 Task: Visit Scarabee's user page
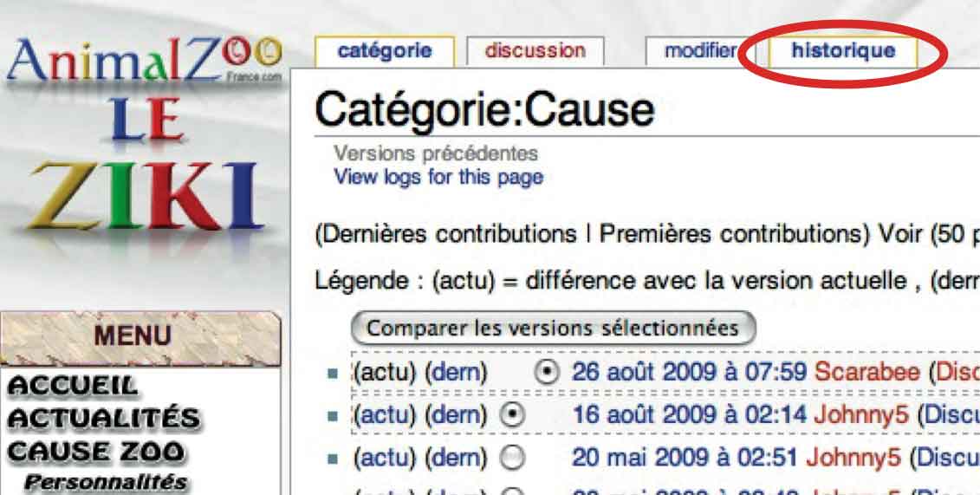pos(866,372)
